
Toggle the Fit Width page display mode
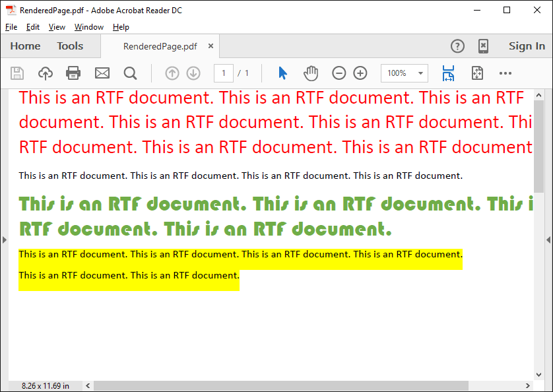point(448,73)
